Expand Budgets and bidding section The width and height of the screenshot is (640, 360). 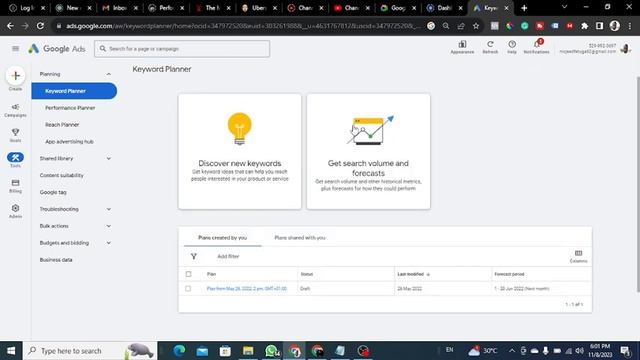coord(109,243)
